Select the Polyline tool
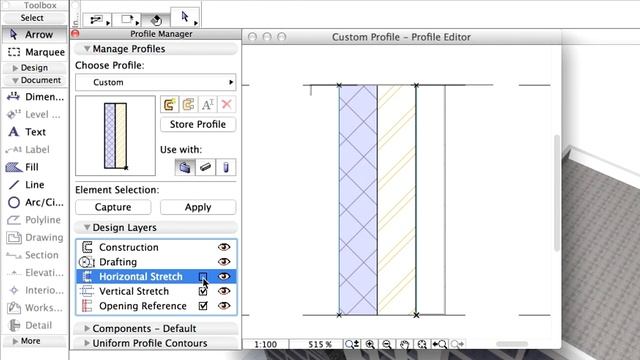Screen dimensions: 640x360 click(34, 220)
